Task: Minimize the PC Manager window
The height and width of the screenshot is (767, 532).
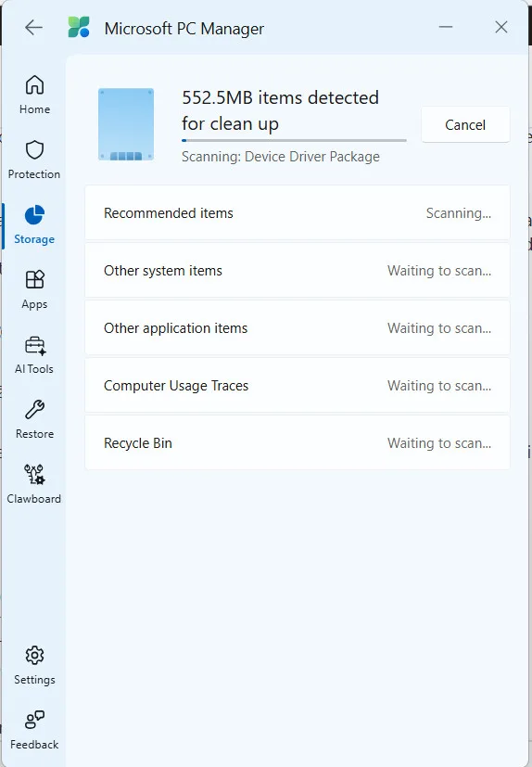Action: 446,27
